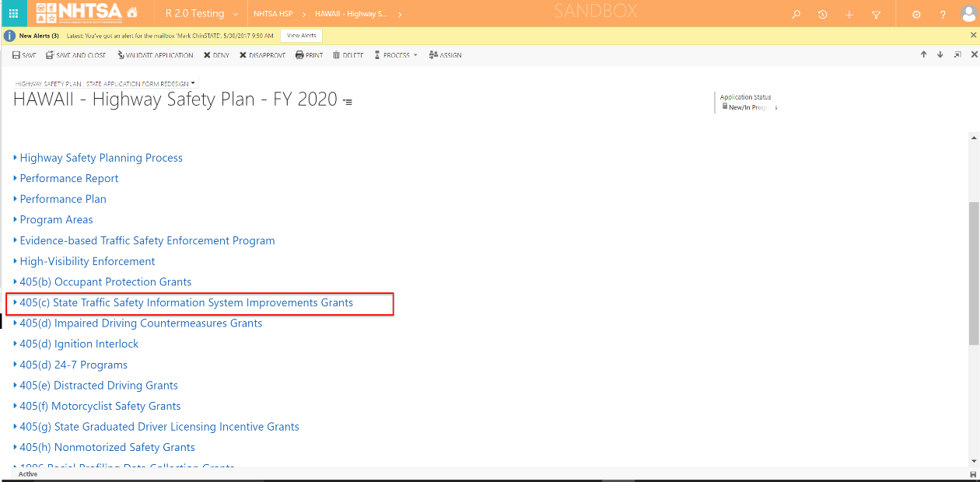Image resolution: width=980 pixels, height=482 pixels.
Task: Expand Performance Report section
Action: pos(66,178)
